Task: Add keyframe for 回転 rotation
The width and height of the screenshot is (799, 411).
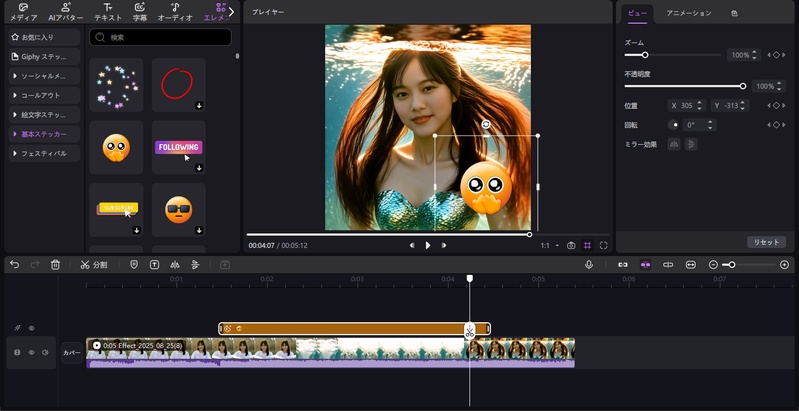Action: 776,125
